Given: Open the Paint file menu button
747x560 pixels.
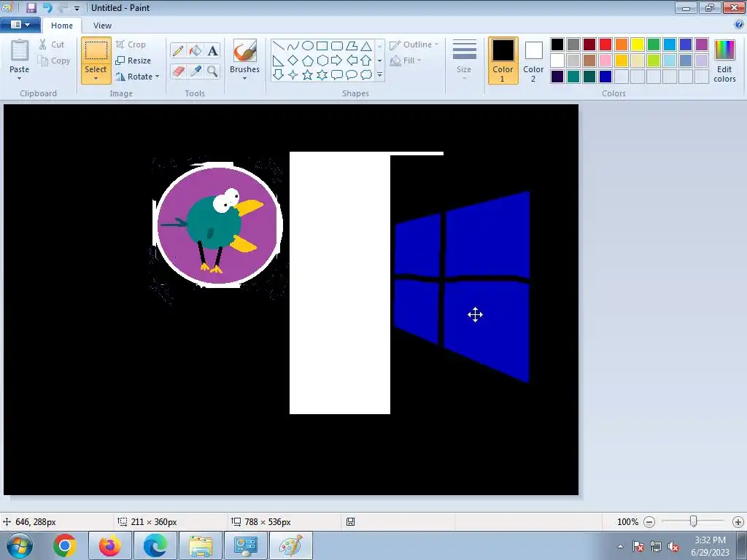Looking at the screenshot, I should [x=20, y=24].
